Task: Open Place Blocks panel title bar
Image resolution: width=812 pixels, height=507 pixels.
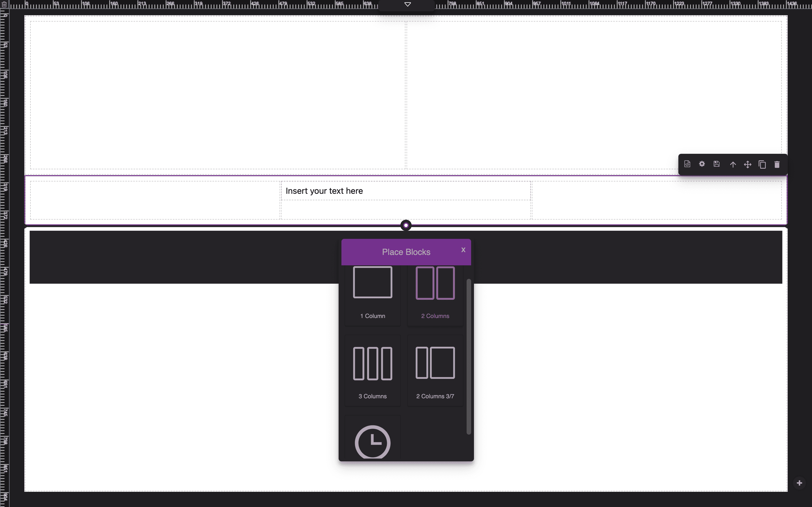Action: click(x=406, y=252)
